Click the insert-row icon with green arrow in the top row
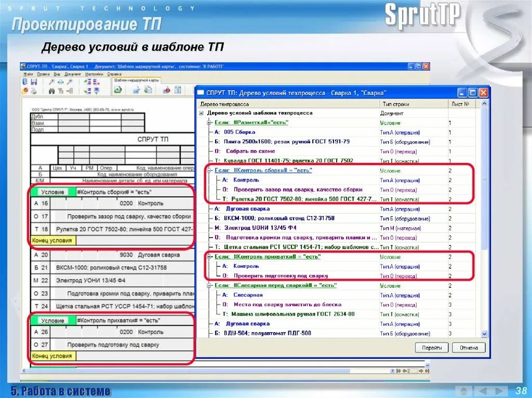Screen dimensions: 532x398 point(87,81)
